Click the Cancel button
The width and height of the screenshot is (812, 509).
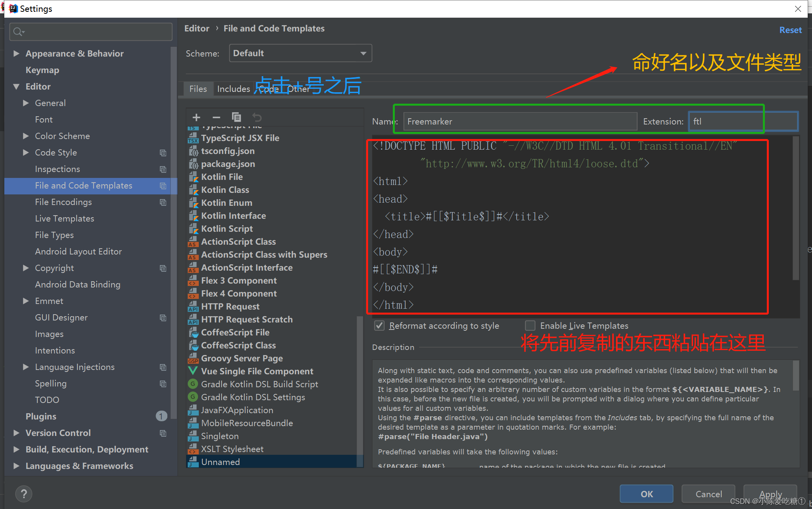pyautogui.click(x=708, y=494)
